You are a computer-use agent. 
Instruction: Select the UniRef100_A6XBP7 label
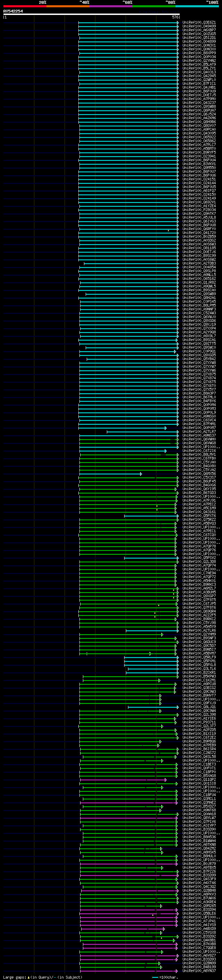pyautogui.click(x=199, y=30)
